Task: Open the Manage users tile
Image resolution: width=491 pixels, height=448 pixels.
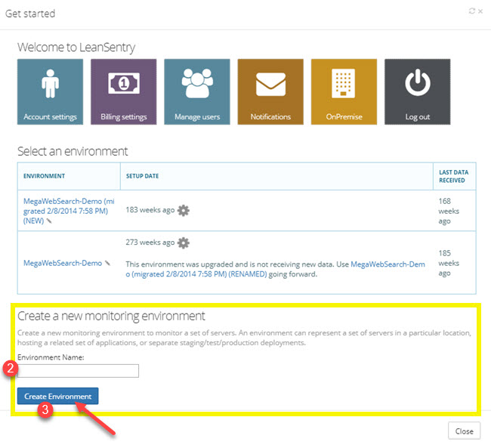Action: pos(196,92)
